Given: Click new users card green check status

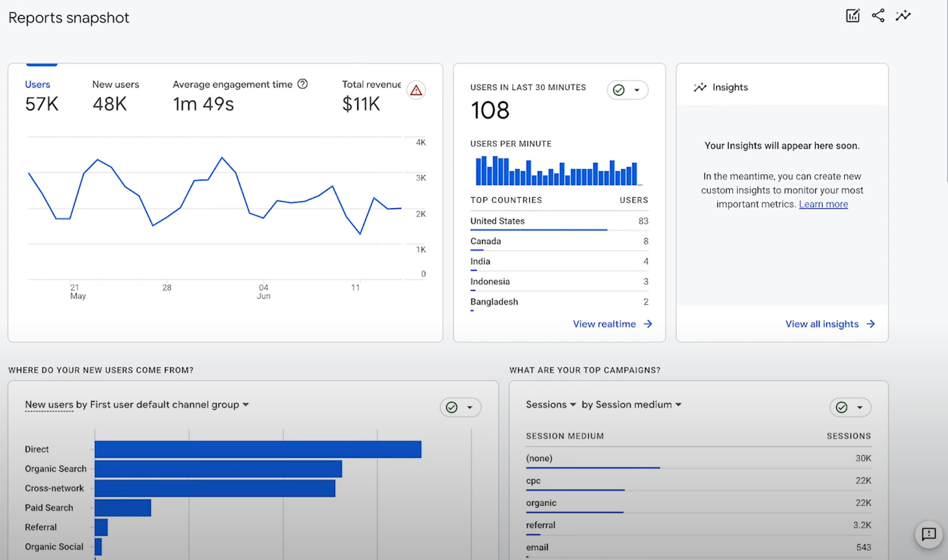Looking at the screenshot, I should (452, 407).
